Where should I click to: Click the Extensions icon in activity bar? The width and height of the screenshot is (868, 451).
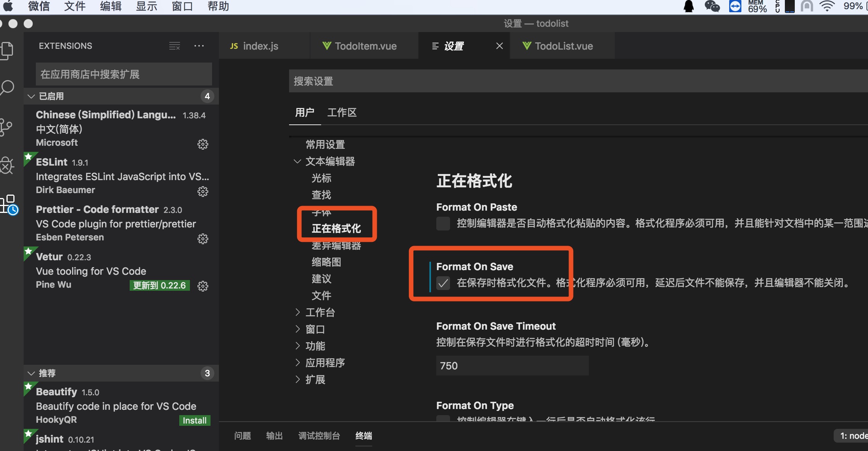[x=9, y=205]
